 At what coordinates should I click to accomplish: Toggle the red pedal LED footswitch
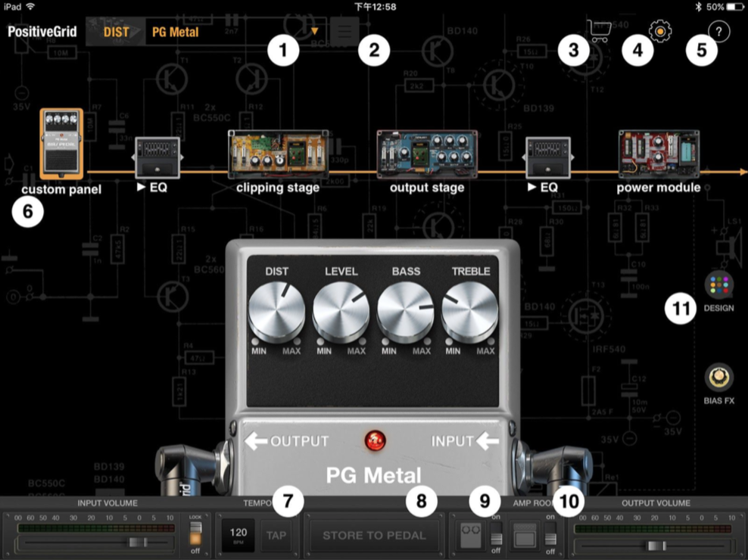tap(375, 440)
